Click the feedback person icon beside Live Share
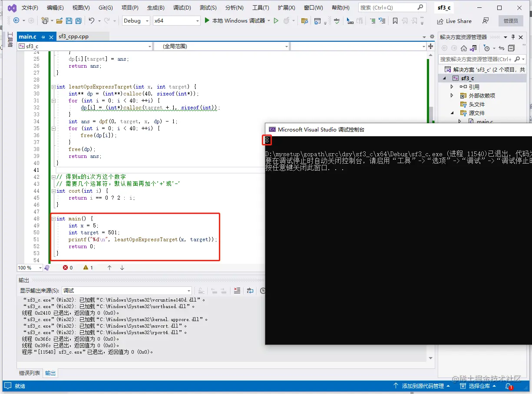The height and width of the screenshot is (394, 532). coord(486,20)
